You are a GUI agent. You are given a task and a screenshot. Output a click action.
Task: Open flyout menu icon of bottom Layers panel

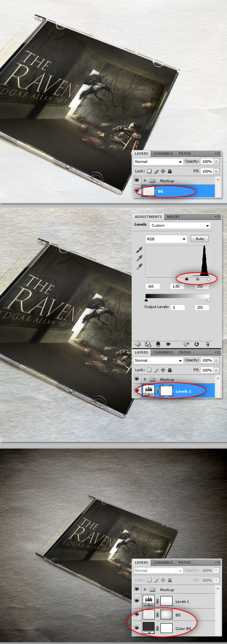pyautogui.click(x=217, y=562)
